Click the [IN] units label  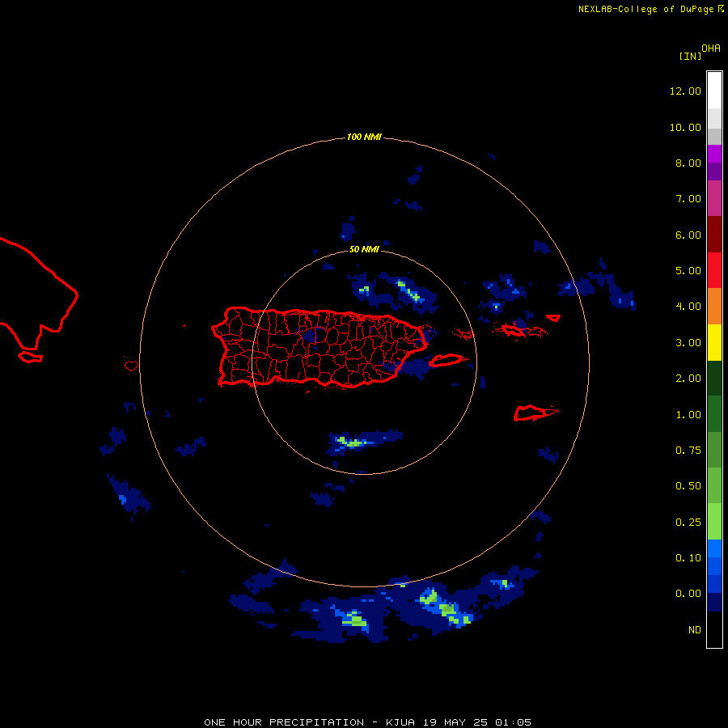point(690,56)
